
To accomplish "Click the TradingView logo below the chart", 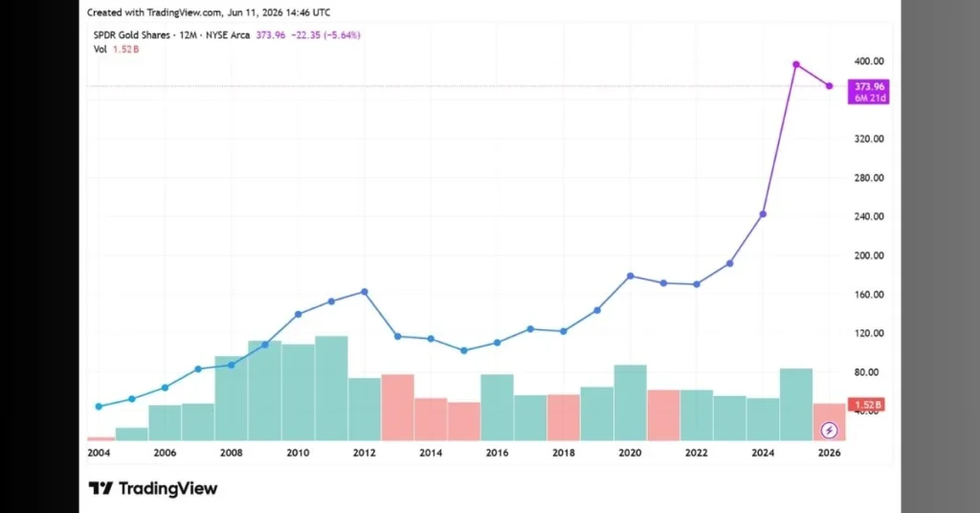I will pyautogui.click(x=153, y=489).
